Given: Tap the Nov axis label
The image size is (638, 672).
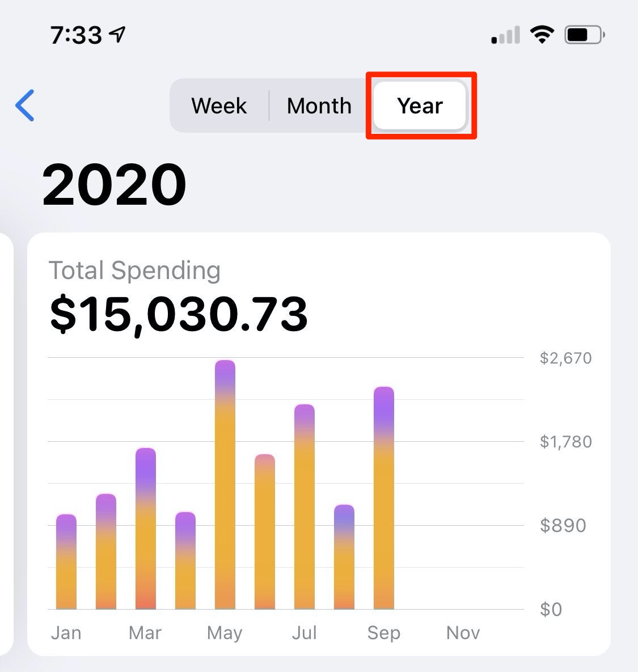Looking at the screenshot, I should click(463, 632).
